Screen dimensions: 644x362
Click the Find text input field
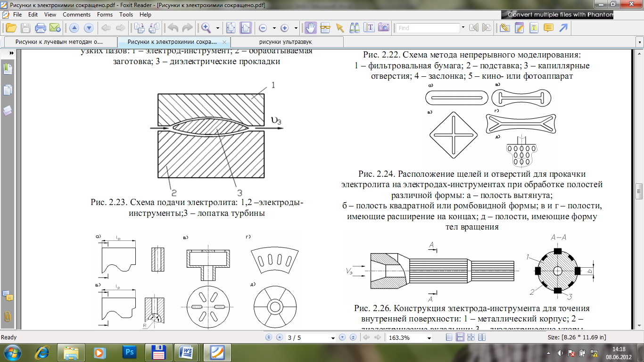pos(428,28)
